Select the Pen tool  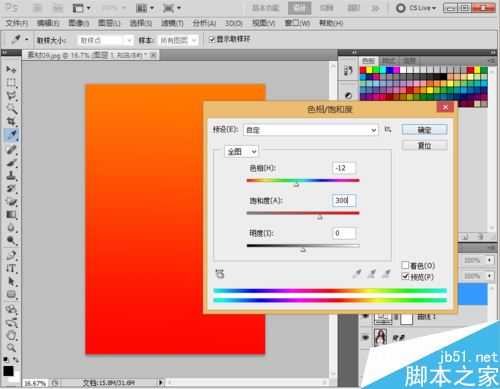pos(11,255)
